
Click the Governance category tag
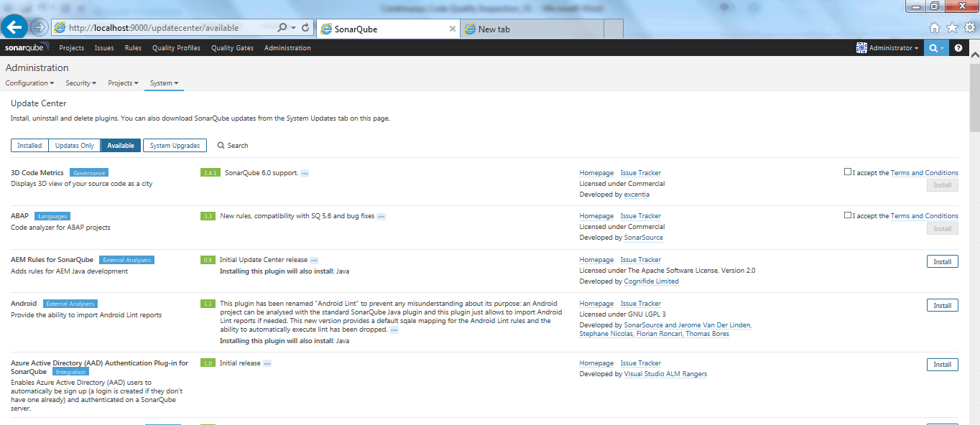click(x=89, y=173)
